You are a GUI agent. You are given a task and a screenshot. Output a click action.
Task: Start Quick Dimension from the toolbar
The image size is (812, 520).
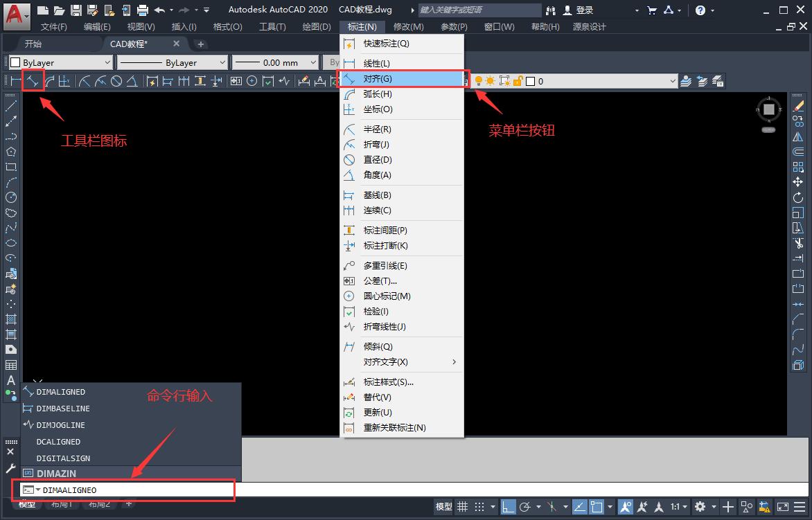152,81
